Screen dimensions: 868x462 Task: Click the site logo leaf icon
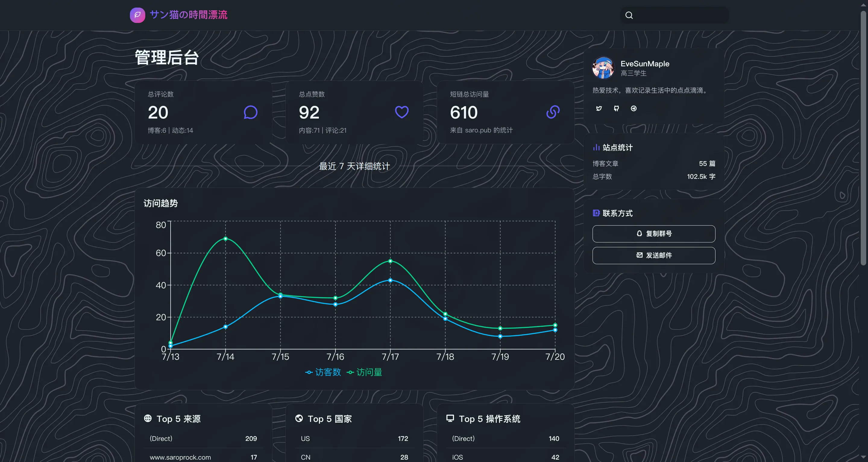137,15
